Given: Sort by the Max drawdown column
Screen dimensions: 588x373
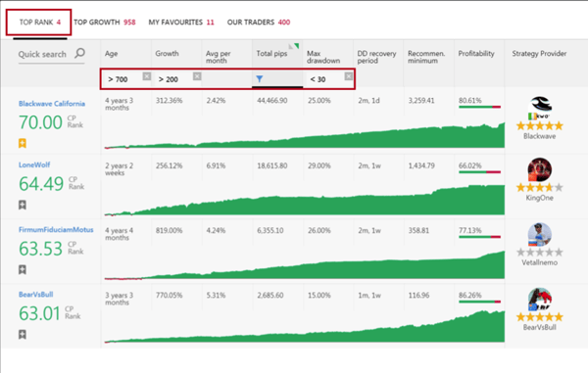Looking at the screenshot, I should click(x=323, y=57).
